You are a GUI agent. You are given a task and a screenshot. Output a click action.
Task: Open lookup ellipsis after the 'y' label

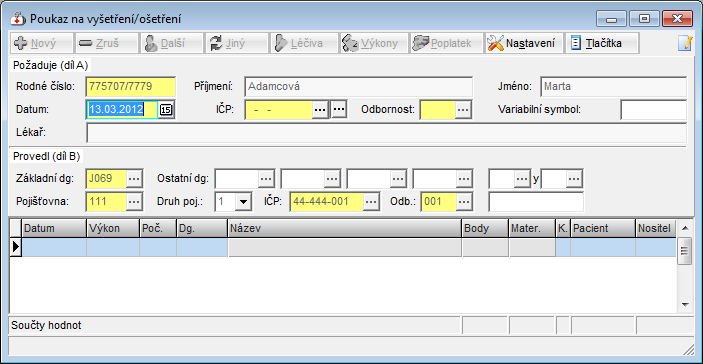(x=574, y=178)
